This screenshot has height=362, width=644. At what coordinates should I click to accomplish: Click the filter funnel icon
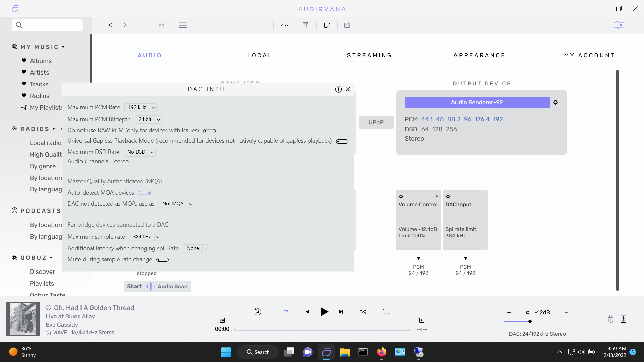click(306, 25)
